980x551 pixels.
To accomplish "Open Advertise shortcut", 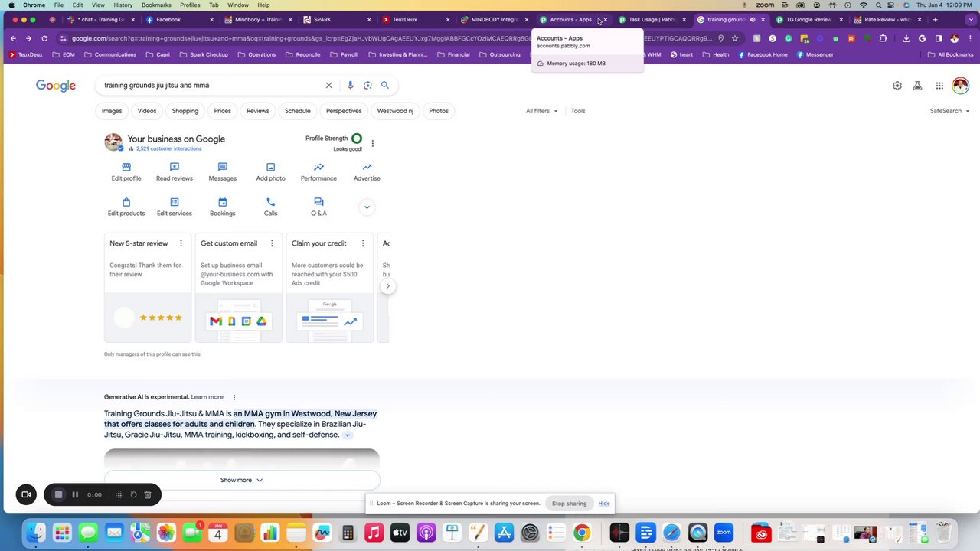I will [x=367, y=171].
